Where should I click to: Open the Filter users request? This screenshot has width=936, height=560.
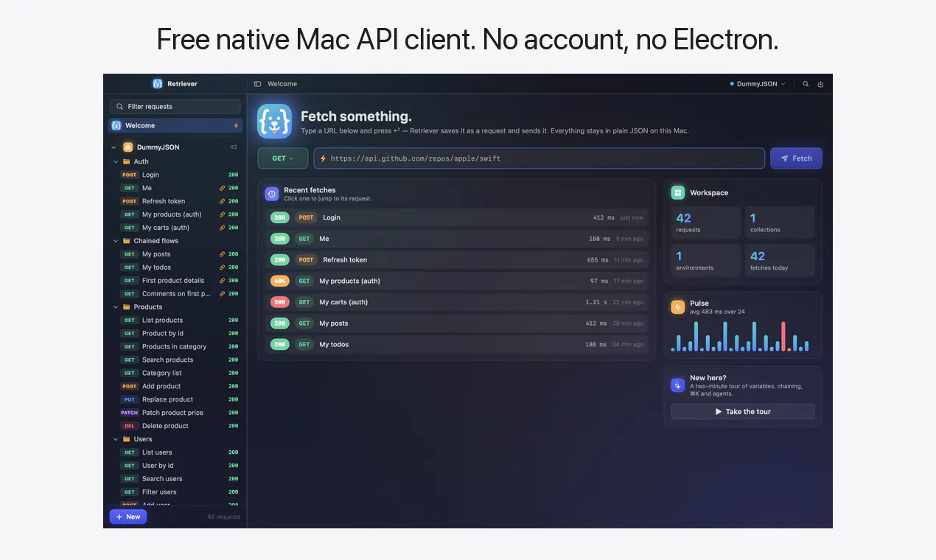(x=175, y=492)
